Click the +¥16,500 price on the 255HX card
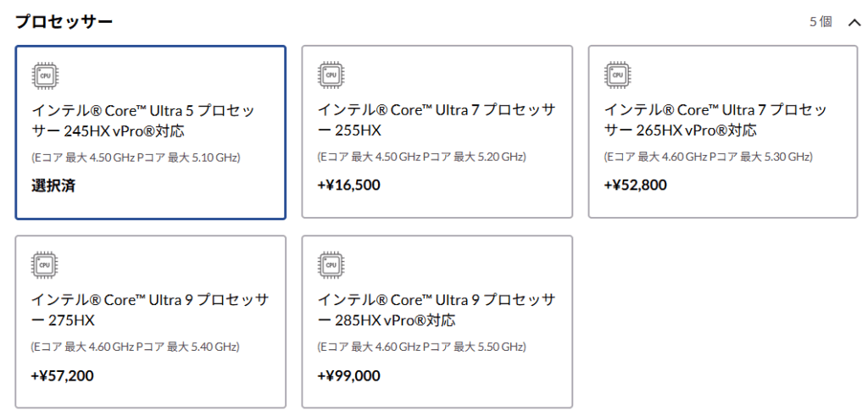Screen dimensions: 868x416 [348, 185]
